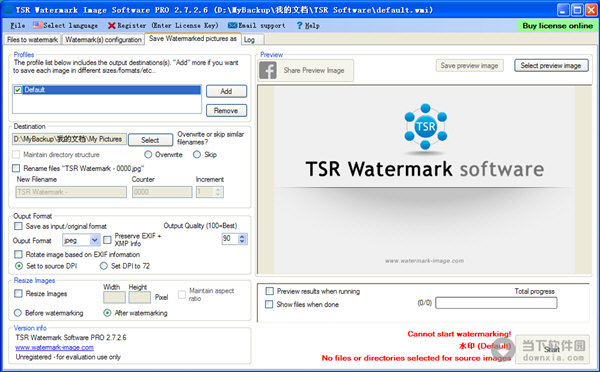
Task: Enable Save as input/original format
Action: (x=18, y=226)
